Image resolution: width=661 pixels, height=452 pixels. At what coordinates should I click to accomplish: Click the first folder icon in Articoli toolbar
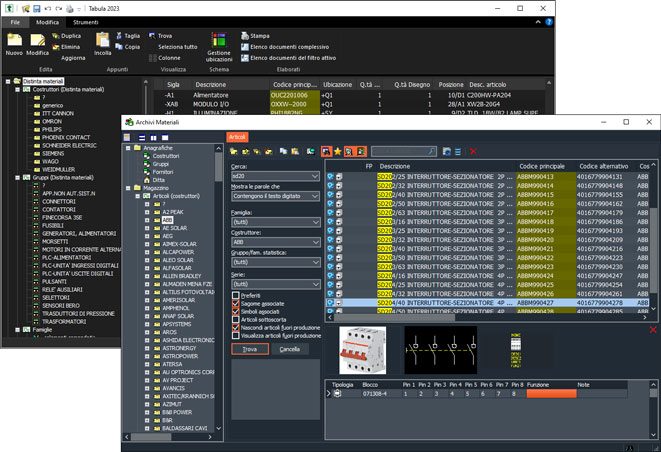[x=234, y=151]
